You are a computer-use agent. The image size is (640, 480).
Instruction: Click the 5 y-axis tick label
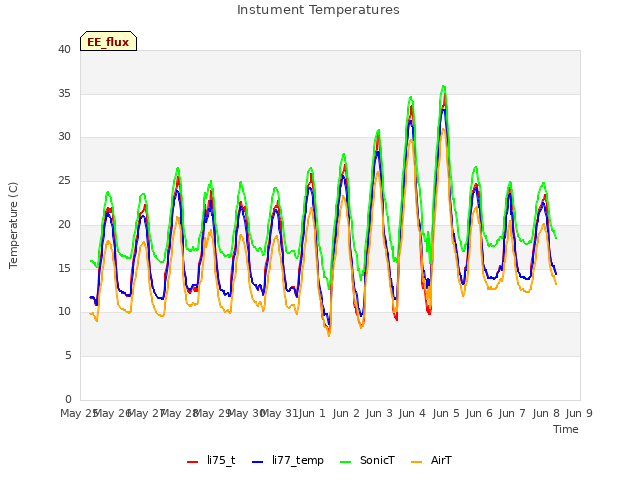pyautogui.click(x=68, y=356)
